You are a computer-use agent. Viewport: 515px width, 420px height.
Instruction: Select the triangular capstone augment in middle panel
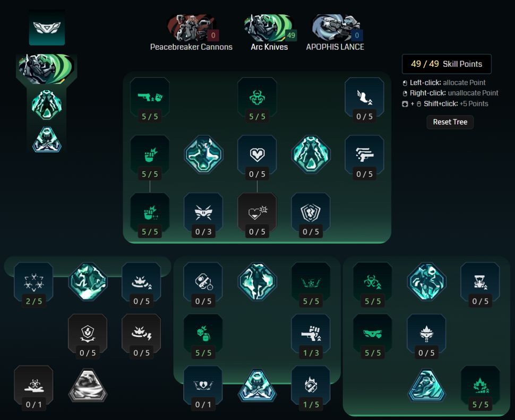(x=257, y=386)
